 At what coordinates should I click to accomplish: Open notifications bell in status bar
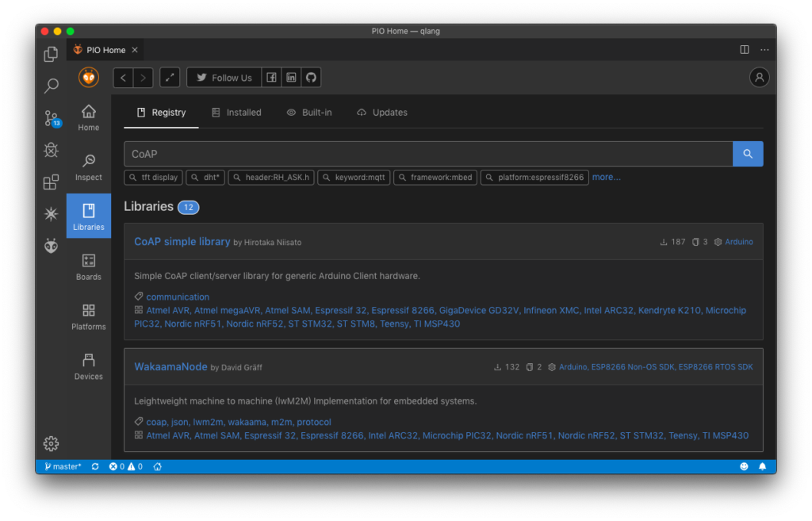762,466
